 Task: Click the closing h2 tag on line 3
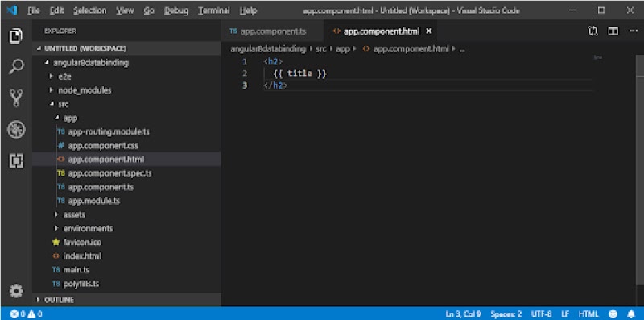[275, 85]
